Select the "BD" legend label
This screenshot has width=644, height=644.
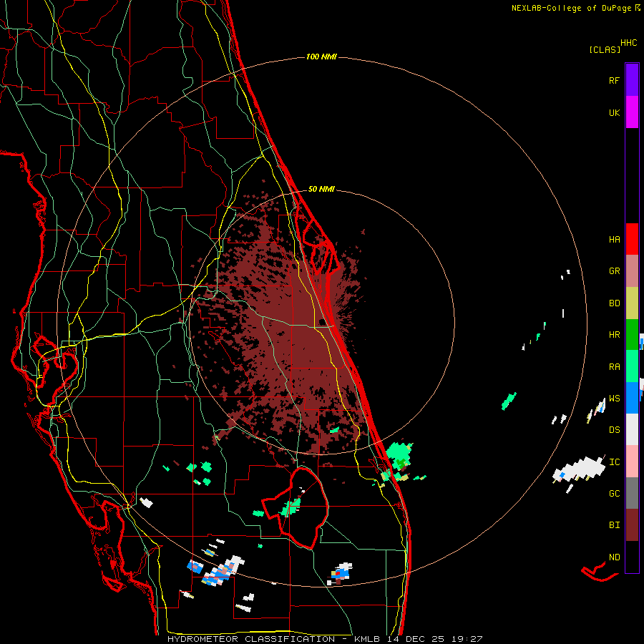click(615, 303)
